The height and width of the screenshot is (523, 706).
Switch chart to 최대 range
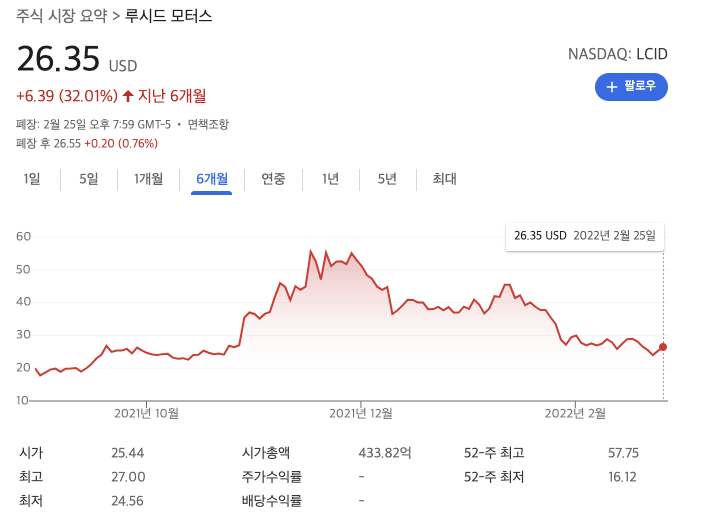tap(444, 179)
